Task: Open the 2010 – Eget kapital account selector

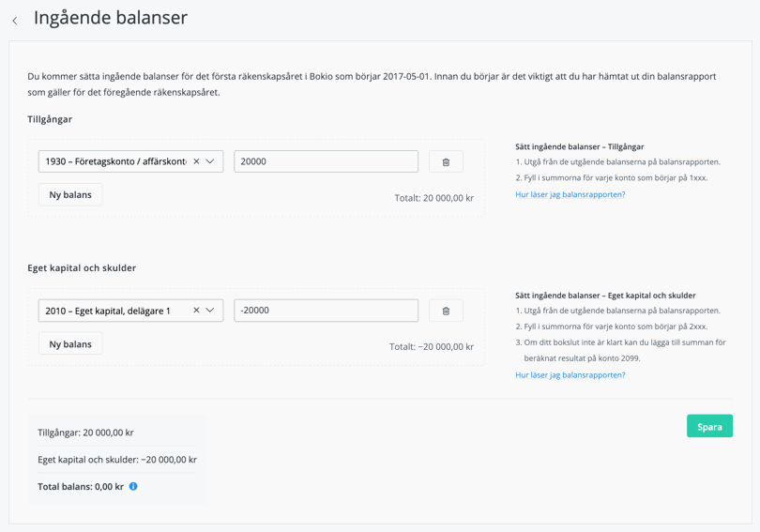Action: (x=108, y=311)
